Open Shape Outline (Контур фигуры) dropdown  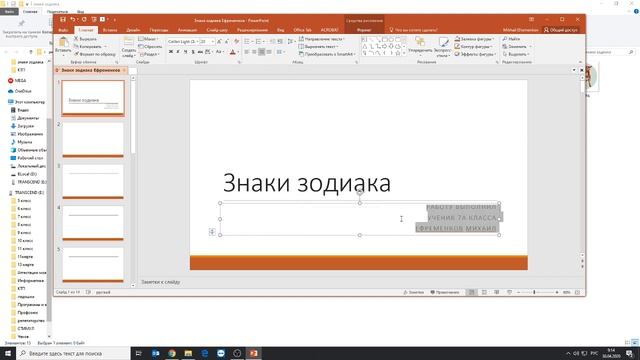[x=473, y=47]
